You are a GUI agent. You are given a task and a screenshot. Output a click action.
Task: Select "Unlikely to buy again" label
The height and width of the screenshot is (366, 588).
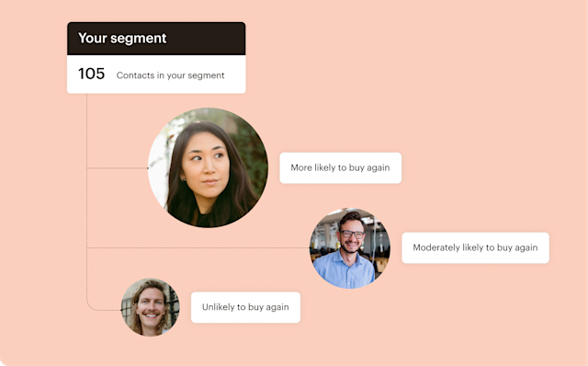click(245, 307)
